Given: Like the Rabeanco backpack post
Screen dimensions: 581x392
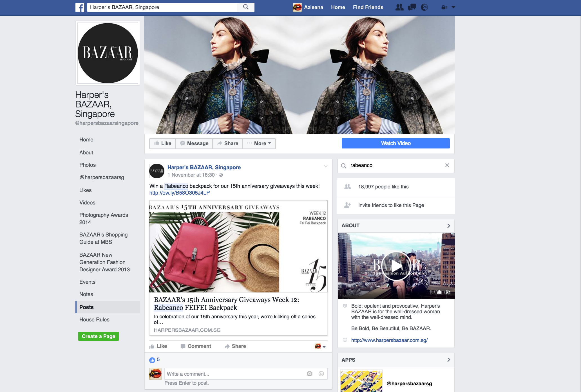Looking at the screenshot, I should [x=158, y=346].
